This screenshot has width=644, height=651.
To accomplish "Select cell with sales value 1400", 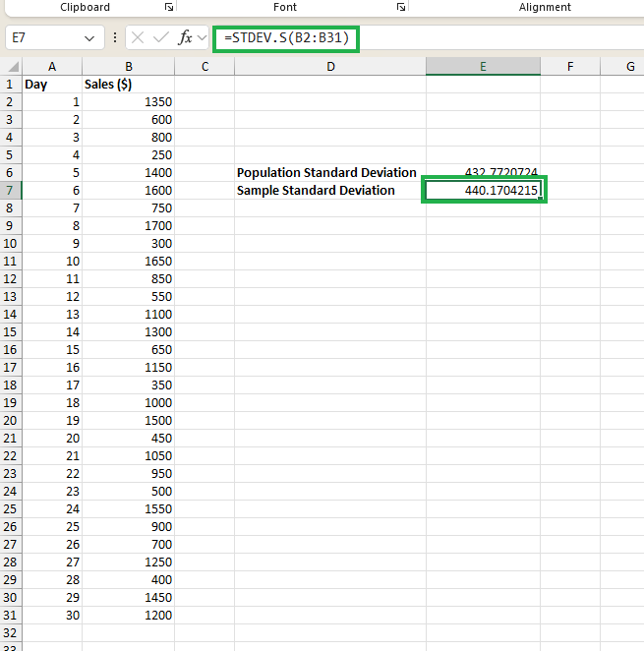I will (128, 173).
